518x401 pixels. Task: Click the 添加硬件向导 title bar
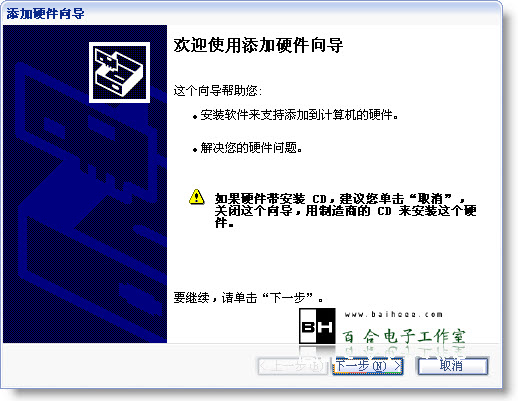(252, 14)
